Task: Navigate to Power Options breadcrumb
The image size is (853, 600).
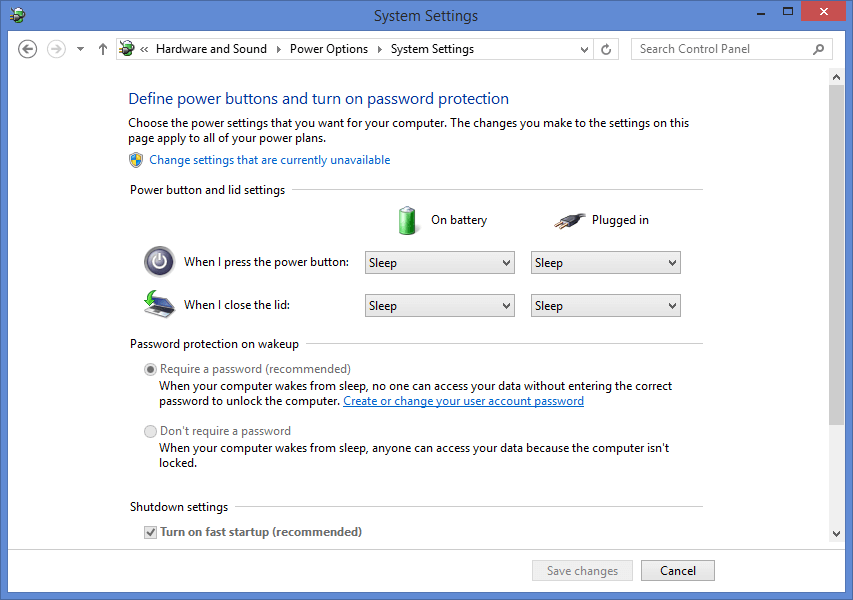Action: click(x=329, y=49)
